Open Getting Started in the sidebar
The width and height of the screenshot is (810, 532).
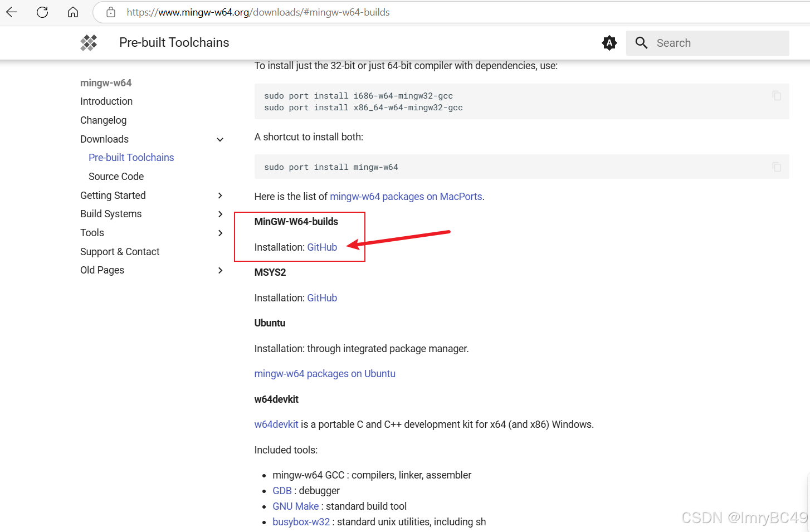click(x=113, y=196)
